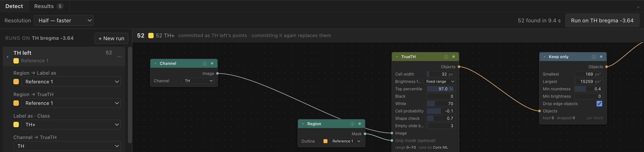This screenshot has width=644, height=152.
Task: Click the Keep only Objects input port
Action: (x=540, y=111)
